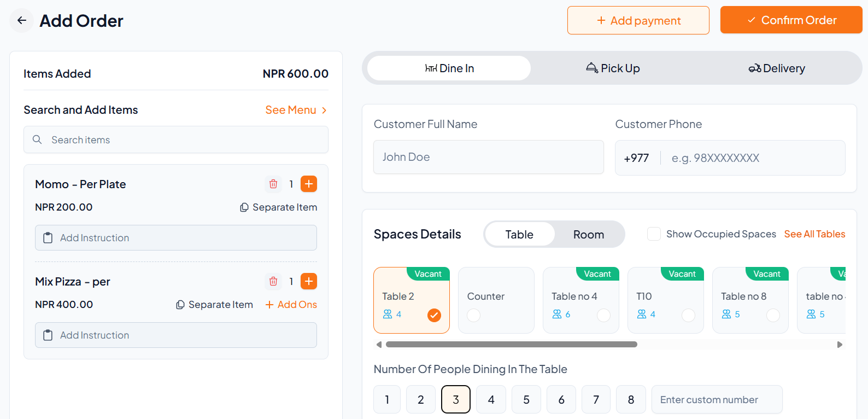Increase Mix Pizza quantity with plus icon
This screenshot has width=868, height=419.
coord(309,282)
